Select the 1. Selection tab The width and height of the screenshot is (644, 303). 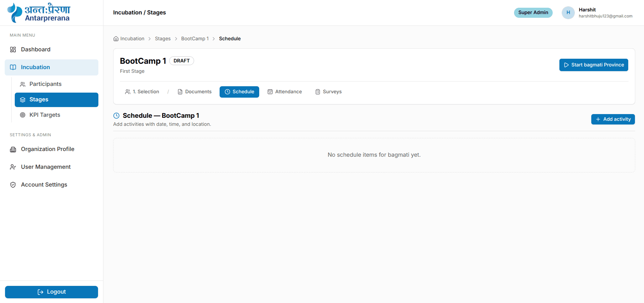coord(142,92)
